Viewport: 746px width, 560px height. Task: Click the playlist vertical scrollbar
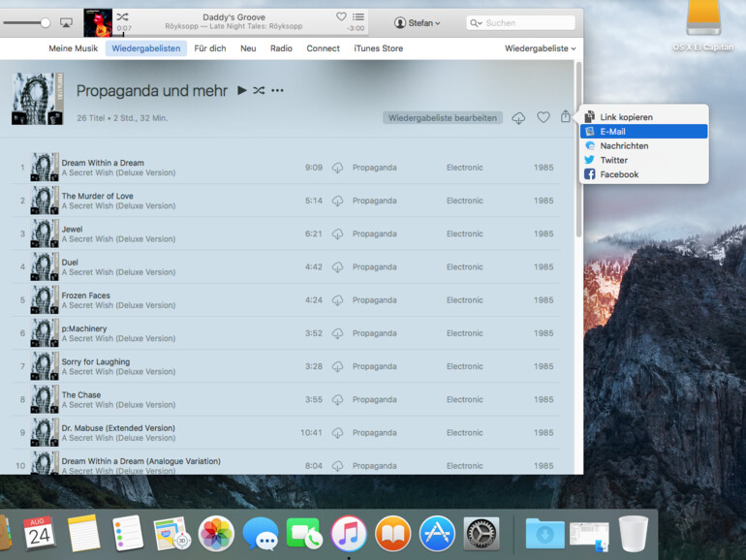click(578, 149)
